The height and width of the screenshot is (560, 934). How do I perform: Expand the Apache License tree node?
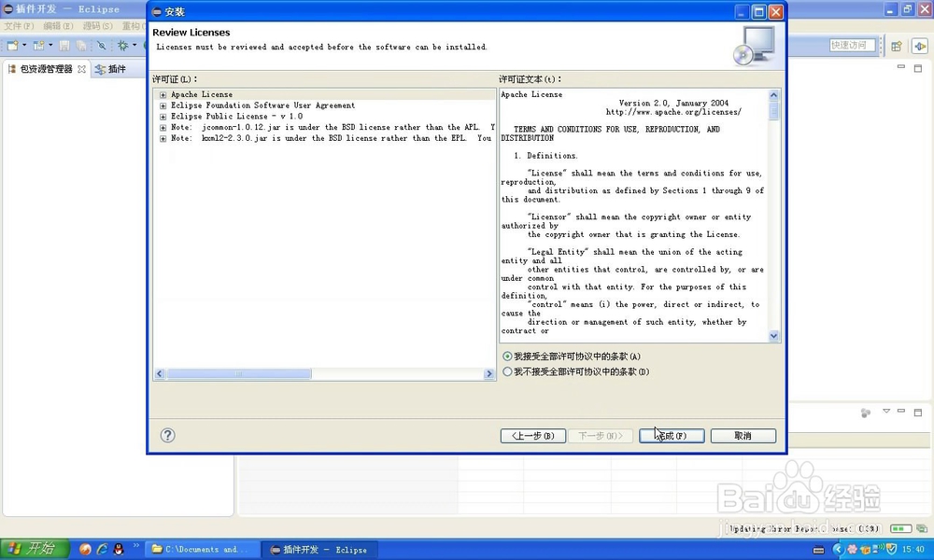click(x=163, y=94)
